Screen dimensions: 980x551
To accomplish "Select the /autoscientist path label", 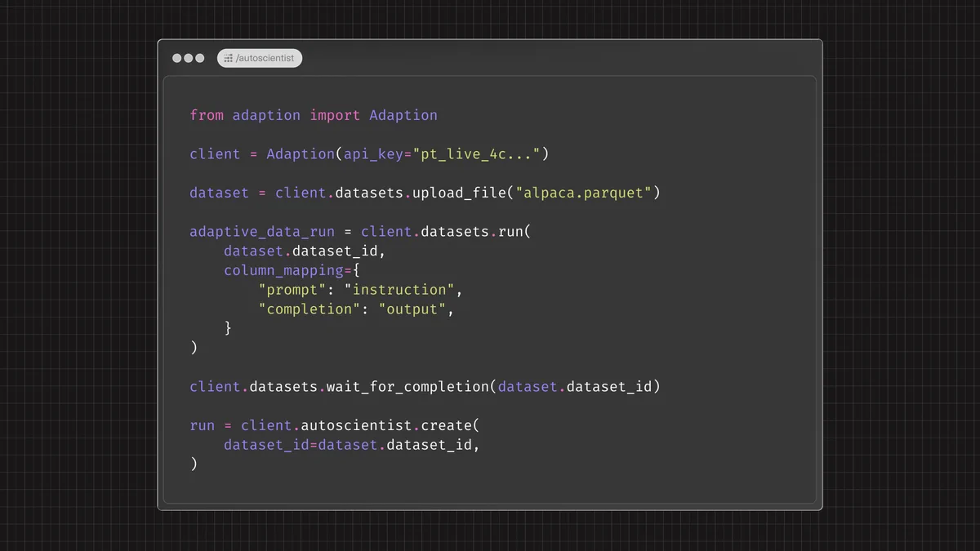I will point(265,59).
